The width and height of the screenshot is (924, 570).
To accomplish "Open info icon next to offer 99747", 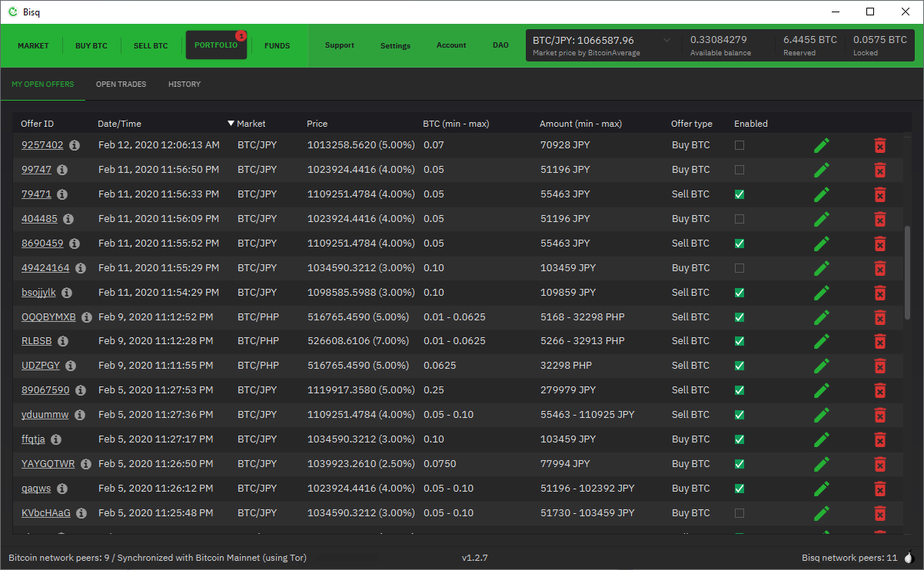I will click(x=62, y=170).
